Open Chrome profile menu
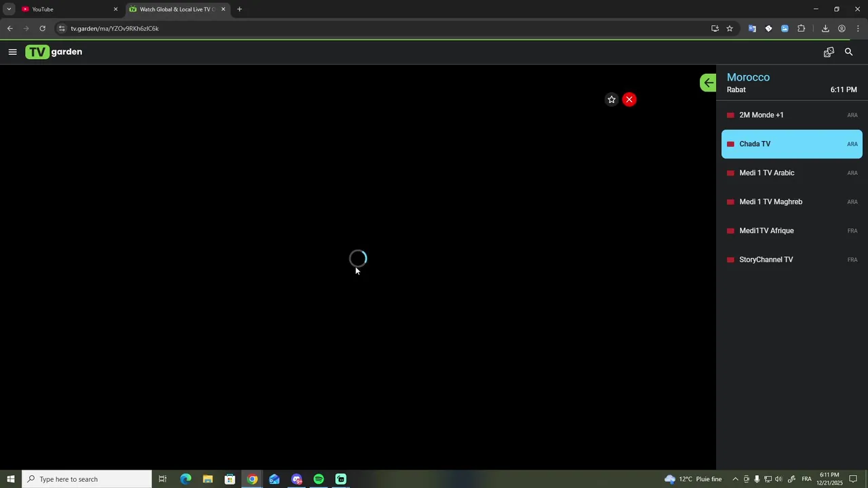Image resolution: width=868 pixels, height=488 pixels. [842, 28]
